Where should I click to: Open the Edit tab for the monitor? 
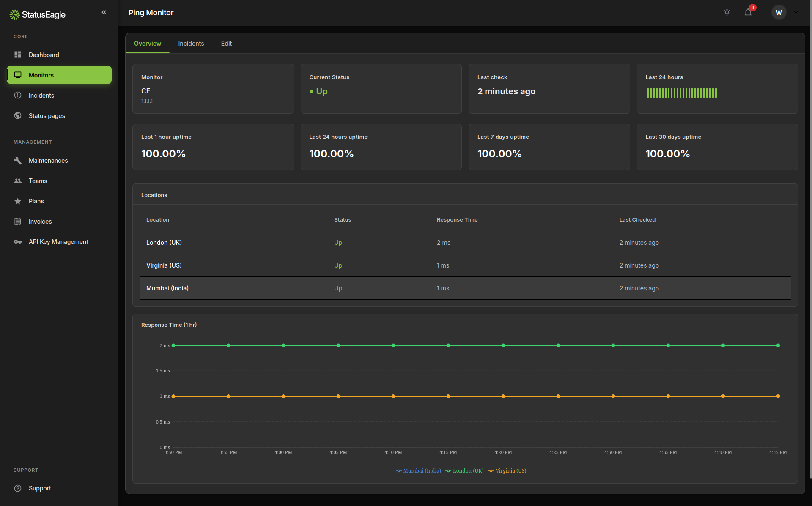pos(226,44)
